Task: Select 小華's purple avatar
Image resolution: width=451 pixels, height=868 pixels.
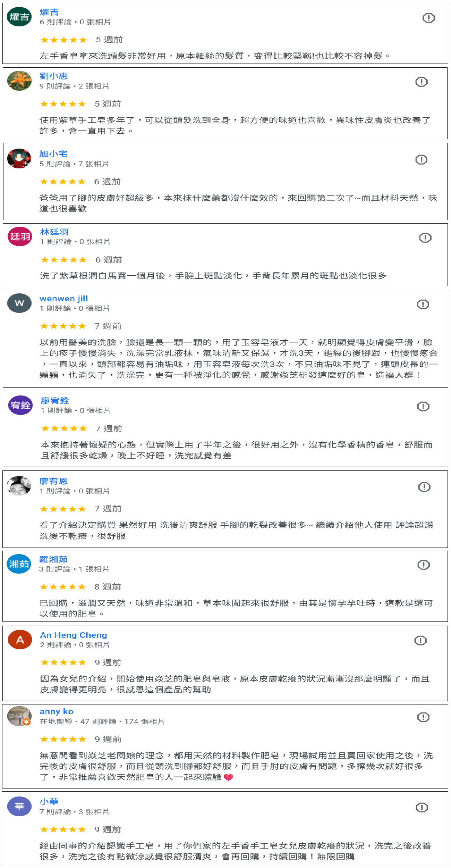Action: click(x=19, y=806)
